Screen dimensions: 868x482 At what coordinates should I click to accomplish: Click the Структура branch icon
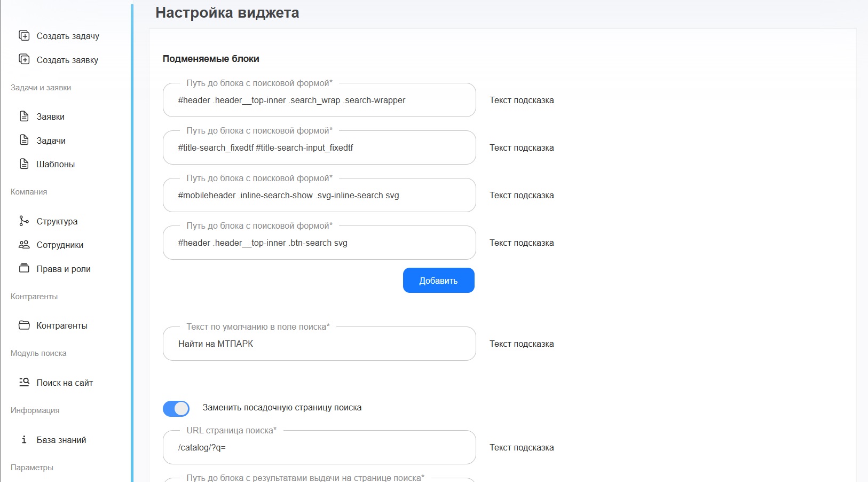(x=24, y=221)
